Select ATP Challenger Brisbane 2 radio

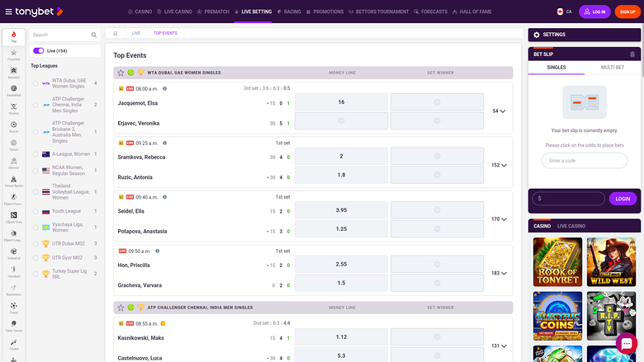pyautogui.click(x=36, y=132)
